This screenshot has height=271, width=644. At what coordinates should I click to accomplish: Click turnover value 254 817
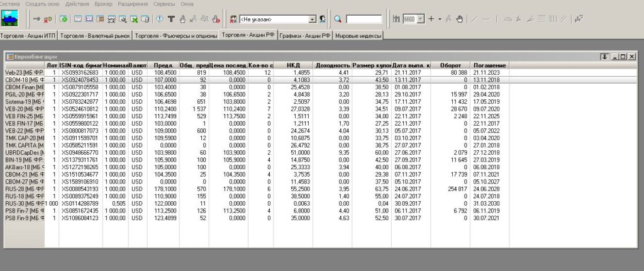458,189
